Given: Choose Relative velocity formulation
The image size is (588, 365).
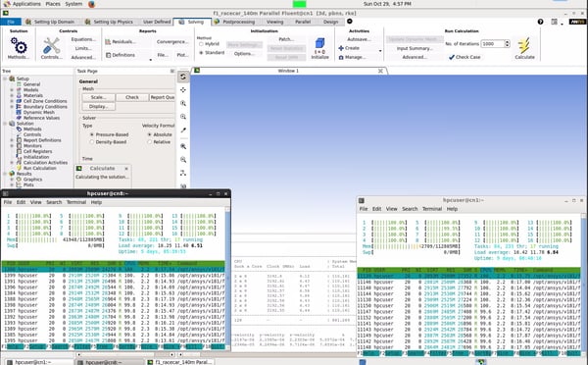Looking at the screenshot, I should point(159,142).
